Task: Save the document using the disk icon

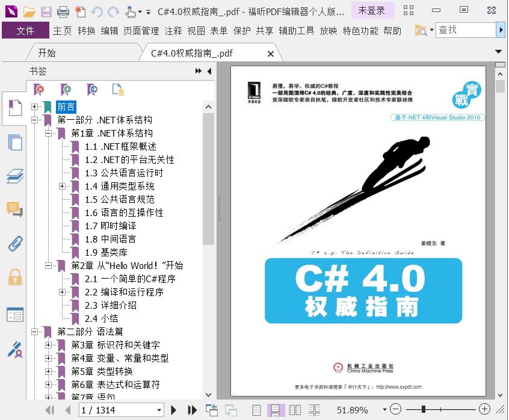Action: (46, 12)
